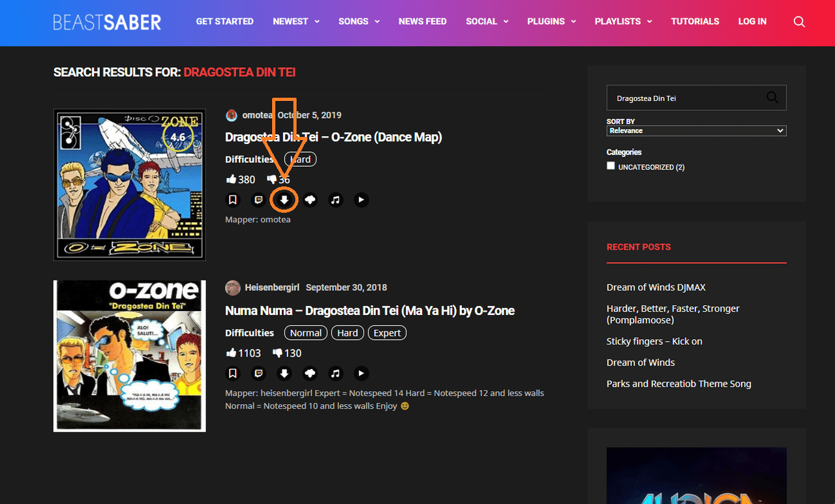Download the O-Zone Dance Map song
This screenshot has height=504, width=835.
(284, 200)
